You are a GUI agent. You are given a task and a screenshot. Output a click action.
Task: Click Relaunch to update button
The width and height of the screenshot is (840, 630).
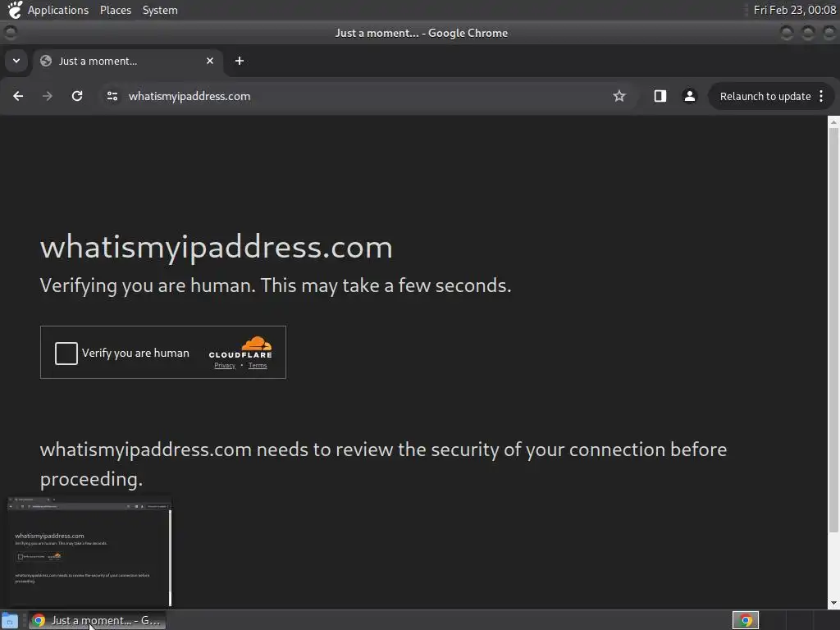pos(765,96)
